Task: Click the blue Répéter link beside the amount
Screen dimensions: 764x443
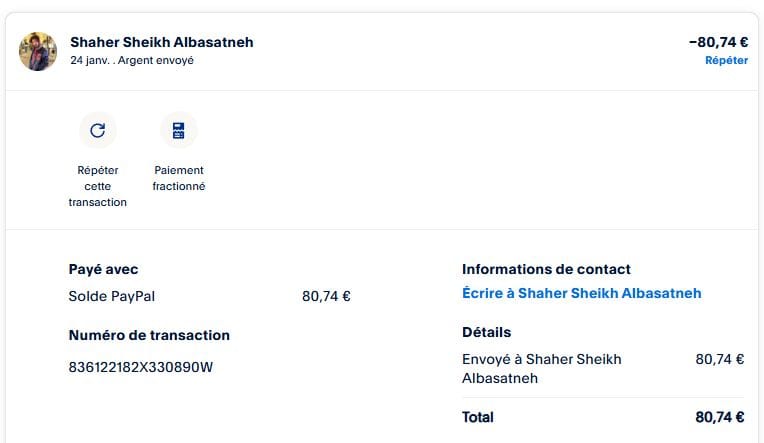Action: (726, 60)
